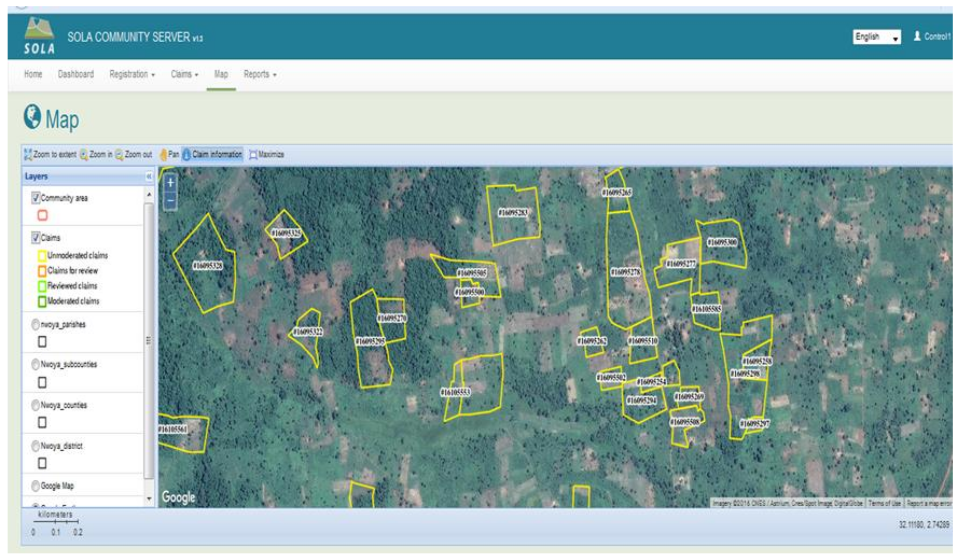
Task: Click the Nwoya_district legend symbol
Action: coord(42,463)
